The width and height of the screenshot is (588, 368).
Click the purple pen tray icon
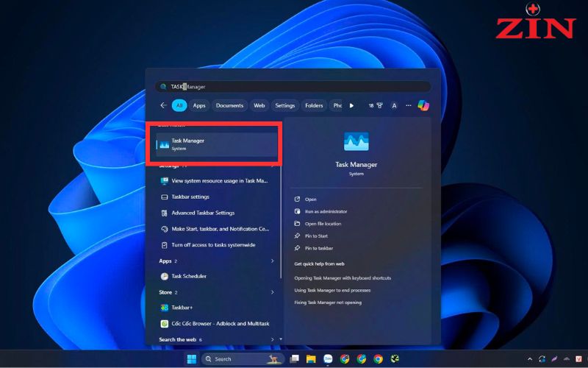(x=554, y=359)
